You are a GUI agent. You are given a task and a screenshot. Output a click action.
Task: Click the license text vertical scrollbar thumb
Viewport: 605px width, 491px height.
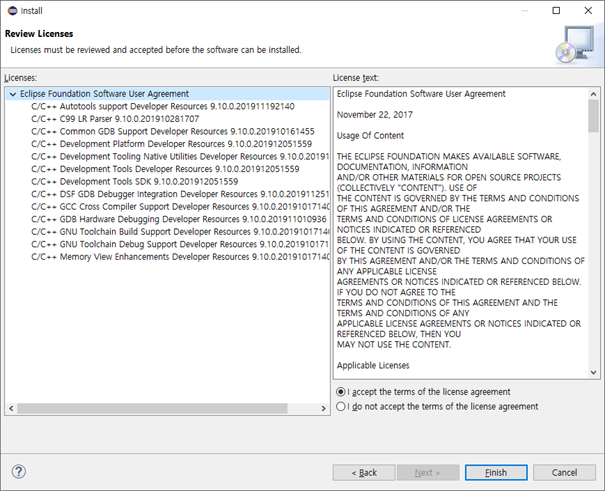click(593, 116)
